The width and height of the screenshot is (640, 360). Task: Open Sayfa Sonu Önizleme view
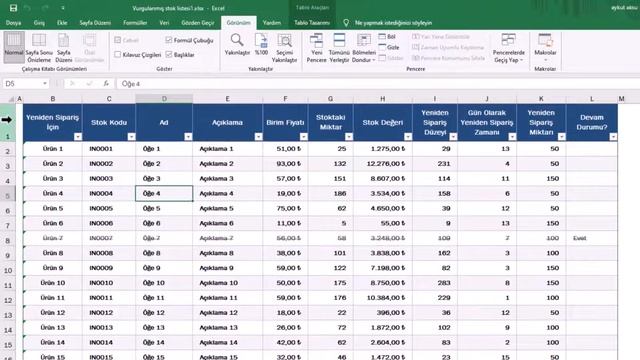[39, 47]
